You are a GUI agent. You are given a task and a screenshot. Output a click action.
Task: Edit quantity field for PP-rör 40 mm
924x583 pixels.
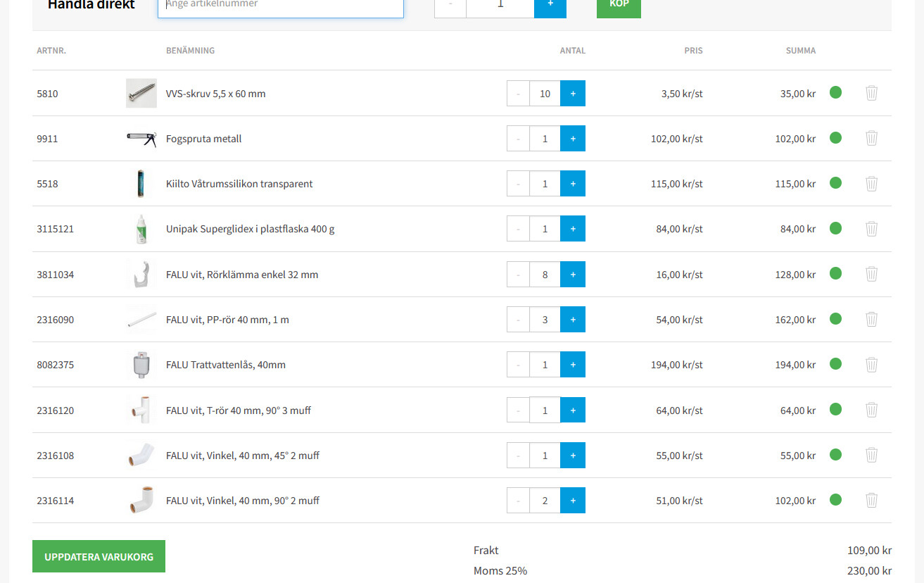545,320
